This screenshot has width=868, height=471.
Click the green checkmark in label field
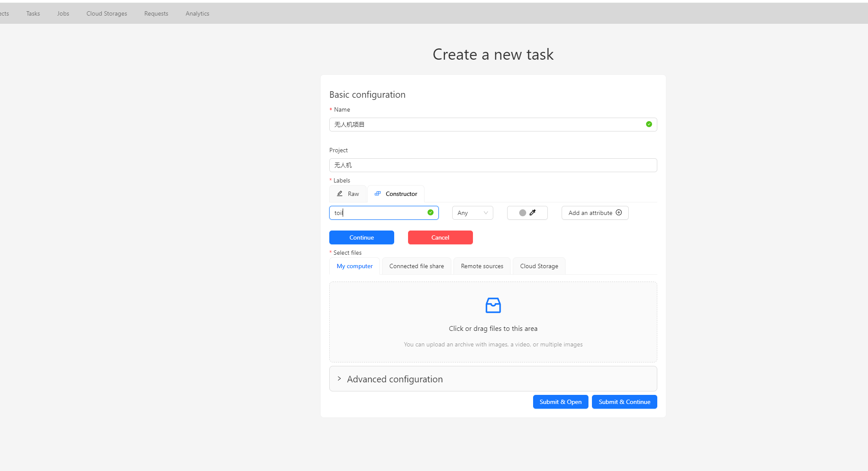tap(430, 212)
